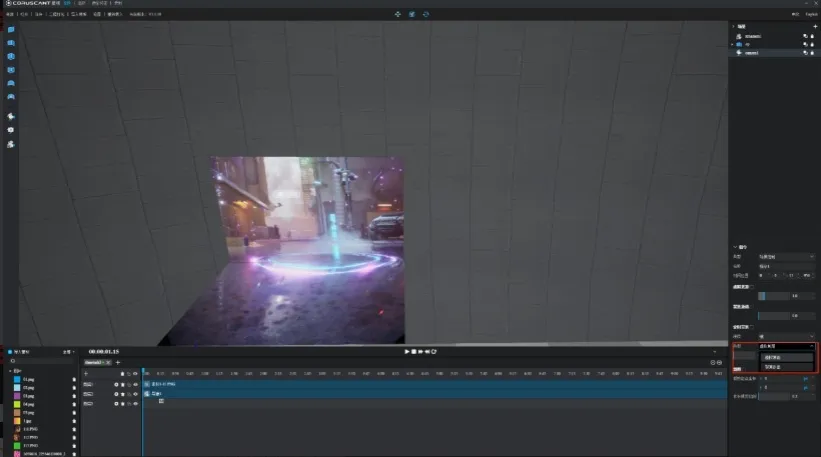Click the asset search field
The width and height of the screenshot is (821, 457).
pyautogui.click(x=42, y=361)
